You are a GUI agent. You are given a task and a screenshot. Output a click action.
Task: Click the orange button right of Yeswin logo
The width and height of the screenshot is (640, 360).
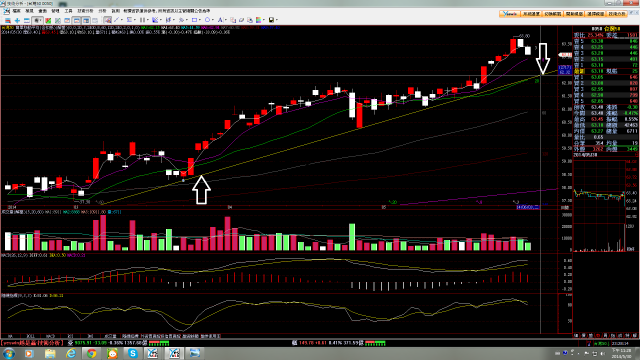pos(531,13)
